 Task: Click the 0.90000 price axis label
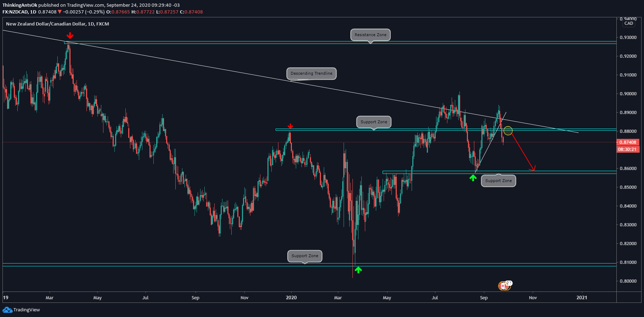628,94
